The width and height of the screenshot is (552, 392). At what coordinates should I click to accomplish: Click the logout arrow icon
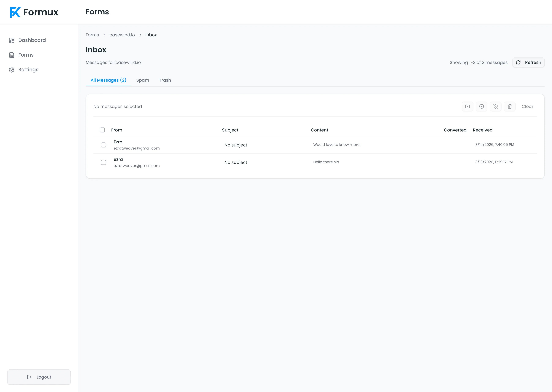[x=29, y=377]
